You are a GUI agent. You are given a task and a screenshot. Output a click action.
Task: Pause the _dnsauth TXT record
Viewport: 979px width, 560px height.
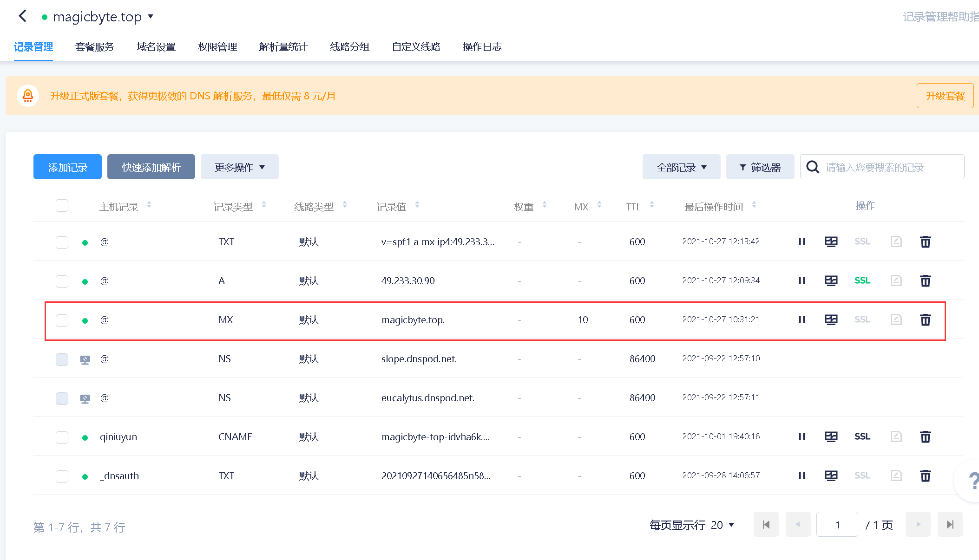[x=802, y=475]
